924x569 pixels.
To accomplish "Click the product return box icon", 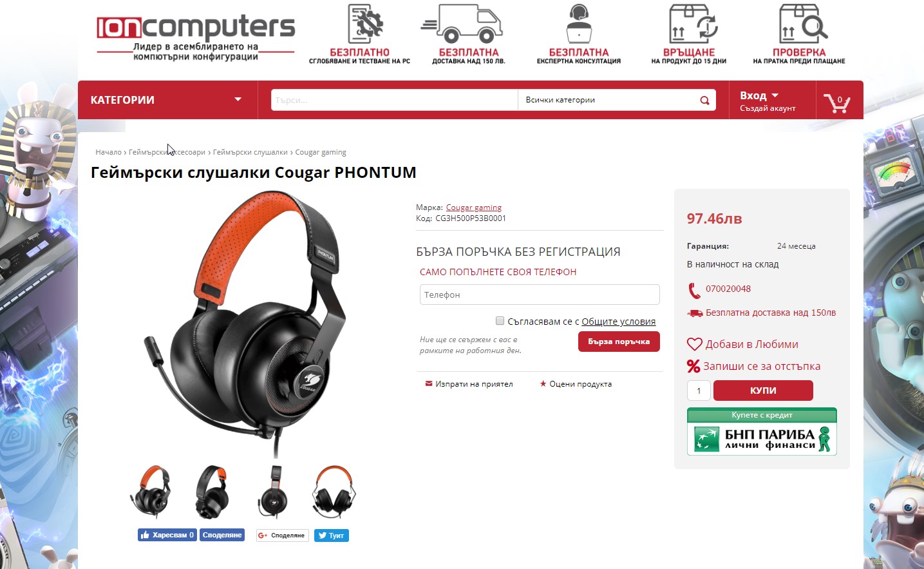I will point(693,24).
